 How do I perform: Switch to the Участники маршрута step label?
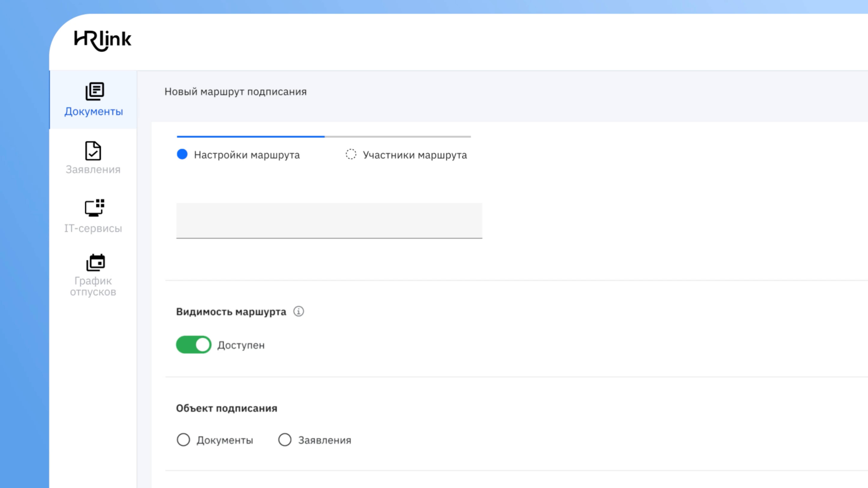pyautogui.click(x=415, y=155)
